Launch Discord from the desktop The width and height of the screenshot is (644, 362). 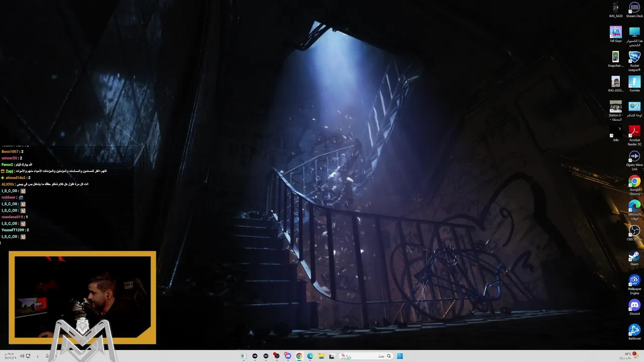click(x=634, y=307)
